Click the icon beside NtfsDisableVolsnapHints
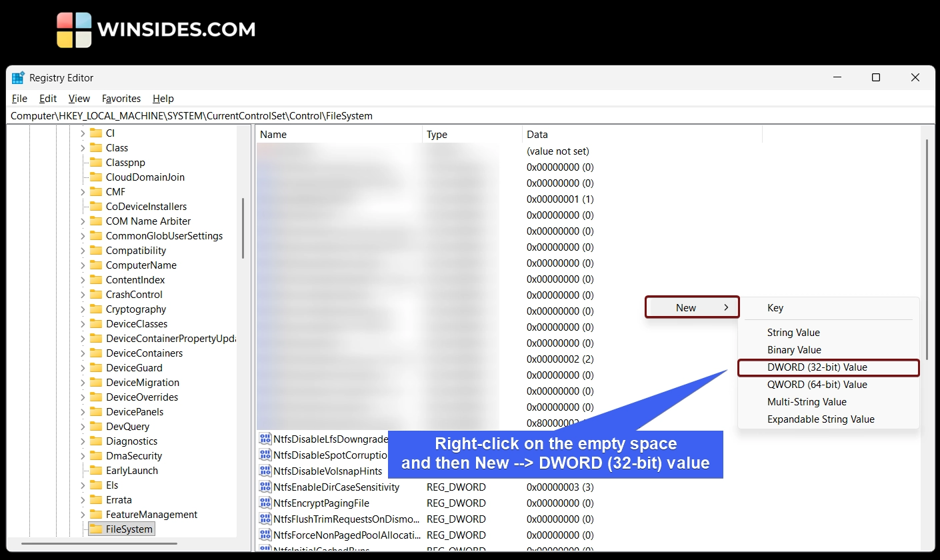The image size is (940, 560). (x=265, y=471)
